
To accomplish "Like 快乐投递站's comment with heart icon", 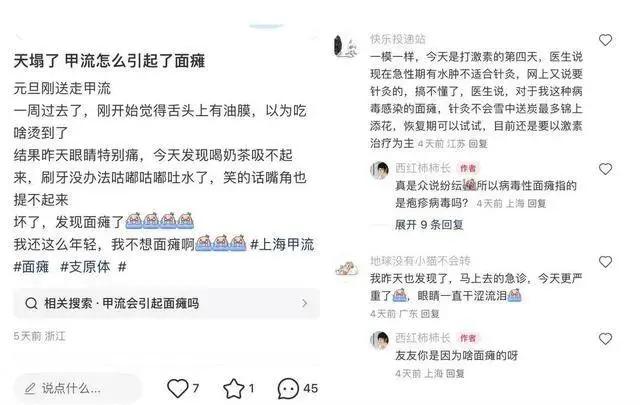I will coord(605,40).
